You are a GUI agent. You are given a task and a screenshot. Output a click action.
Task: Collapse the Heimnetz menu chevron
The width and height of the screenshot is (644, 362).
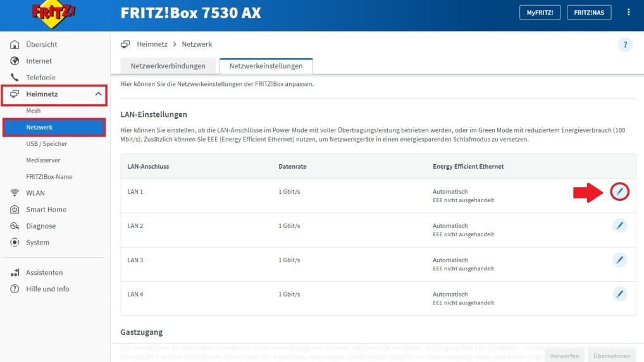click(x=98, y=94)
